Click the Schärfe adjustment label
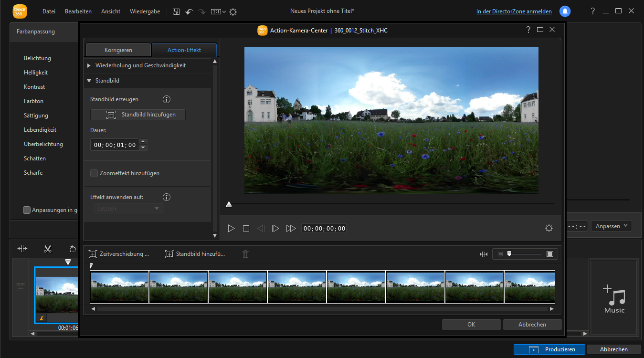Viewport: 644px width, 358px height. (x=33, y=173)
